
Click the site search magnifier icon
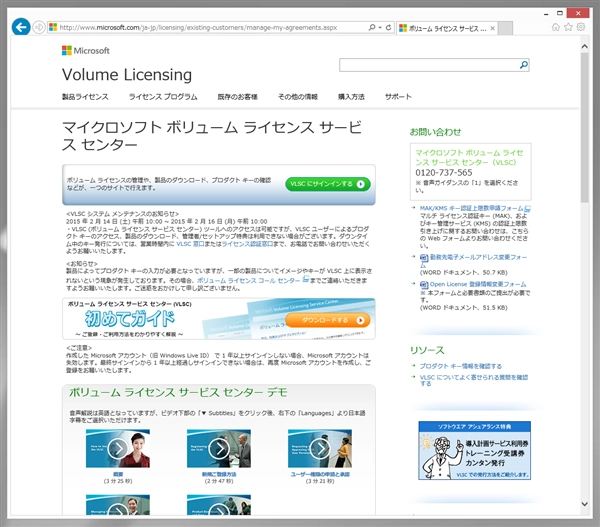pos(524,65)
